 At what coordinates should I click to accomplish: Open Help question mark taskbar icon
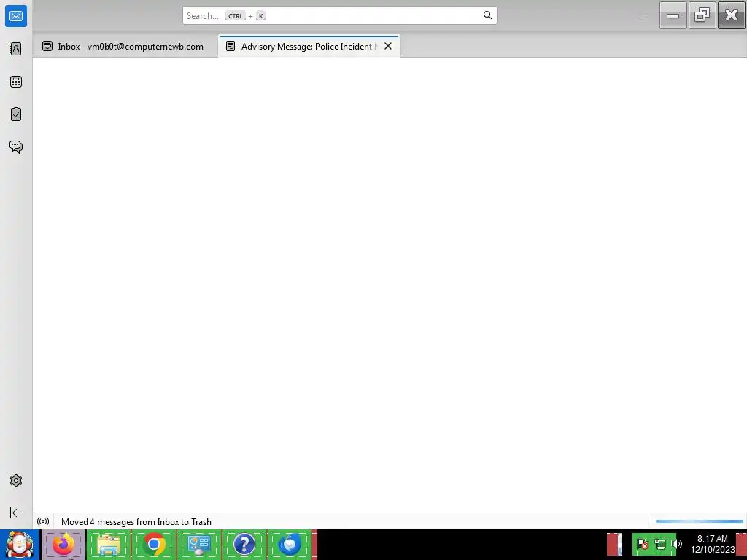(x=244, y=545)
